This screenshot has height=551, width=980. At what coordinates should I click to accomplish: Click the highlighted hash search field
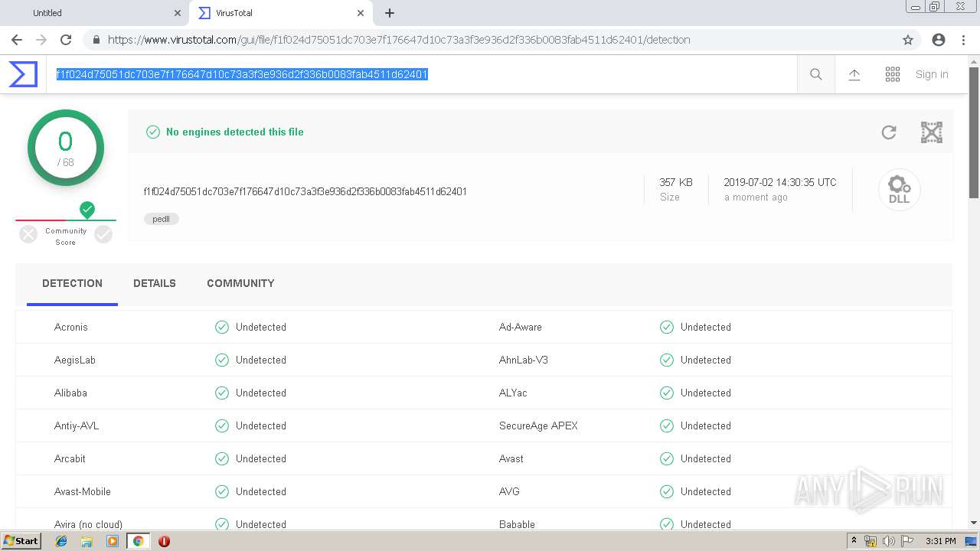421,74
